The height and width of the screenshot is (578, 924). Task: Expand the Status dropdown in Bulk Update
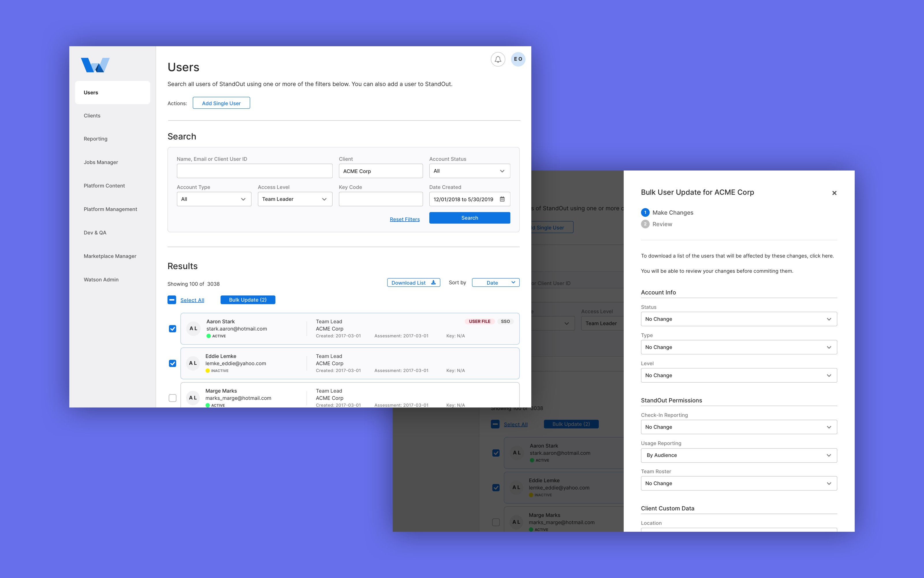739,319
